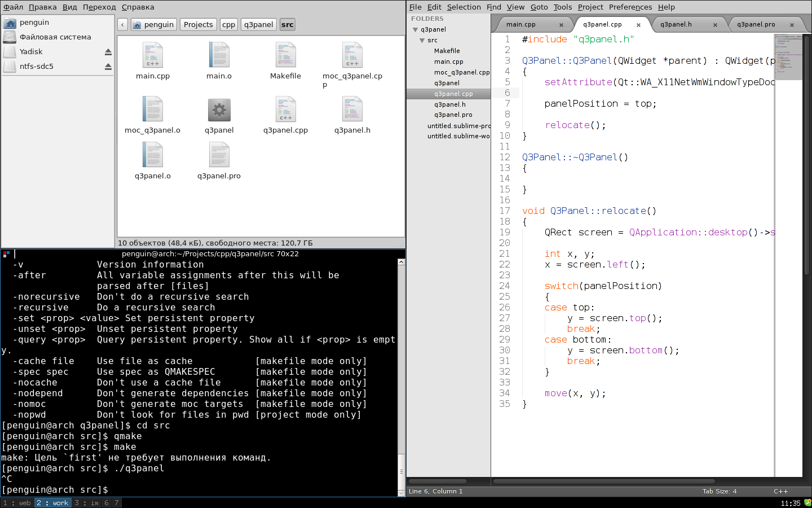
Task: Select the Makefile icon in file manager
Action: [285, 55]
